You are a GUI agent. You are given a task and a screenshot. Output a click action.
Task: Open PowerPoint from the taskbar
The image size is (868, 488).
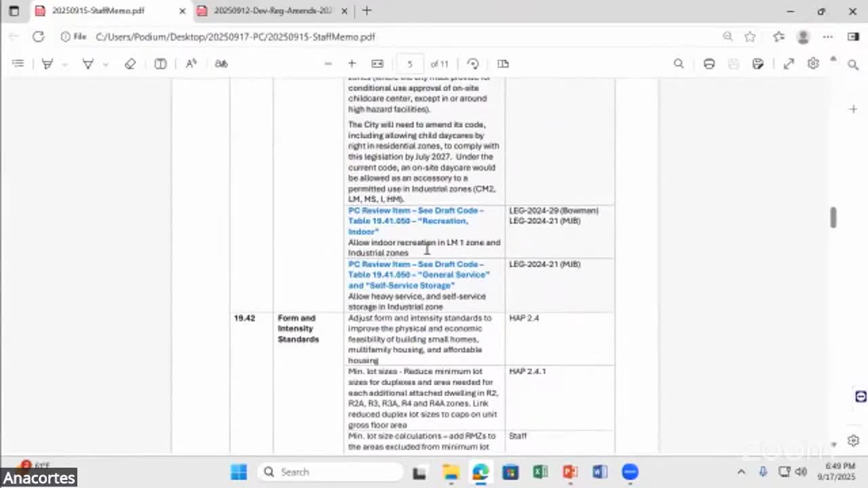[570, 472]
